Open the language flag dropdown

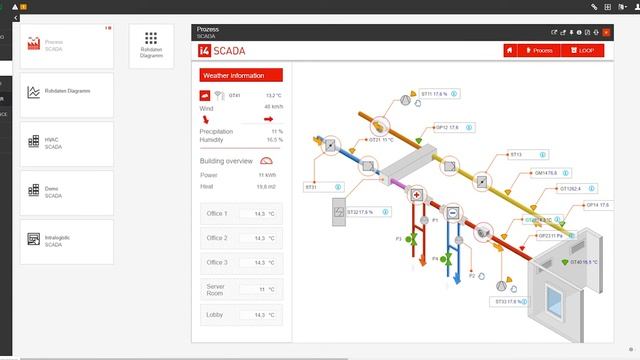coord(622,7)
